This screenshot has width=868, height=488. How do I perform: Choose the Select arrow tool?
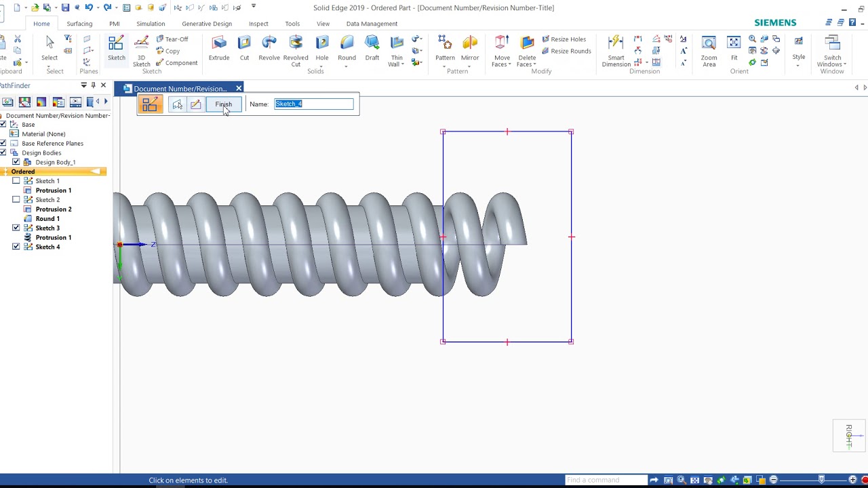[50, 49]
